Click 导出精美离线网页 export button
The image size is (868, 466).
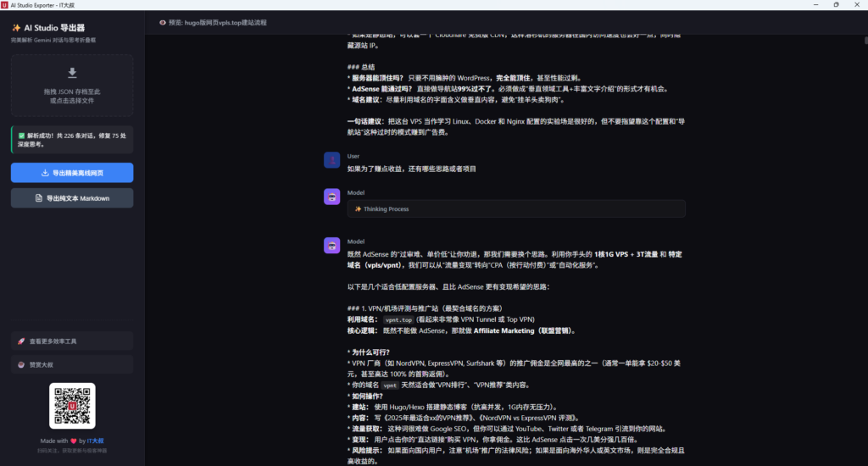(x=72, y=173)
